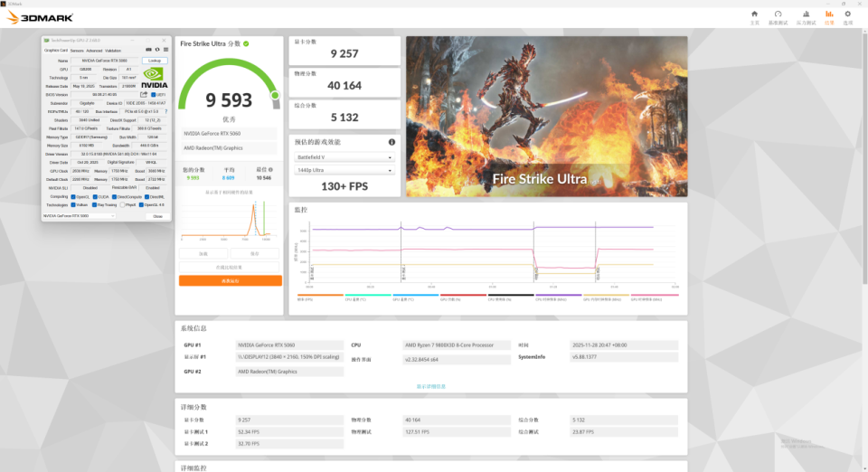Expand the 1440p Ultra resolution dropdown
The width and height of the screenshot is (868, 472).
pyautogui.click(x=344, y=170)
